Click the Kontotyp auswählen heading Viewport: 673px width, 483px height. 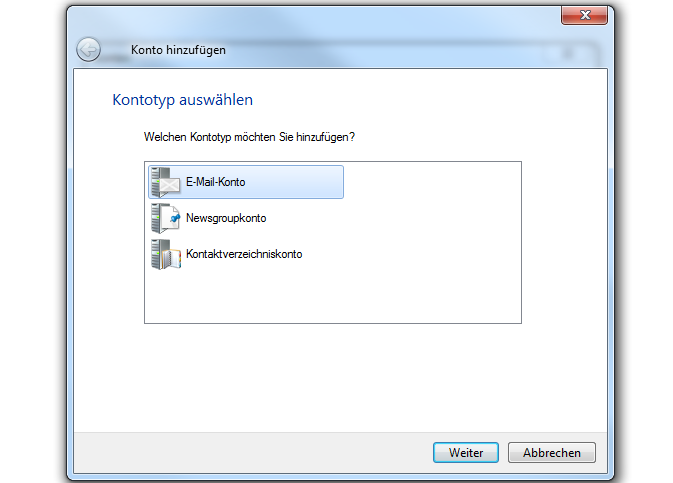[x=182, y=100]
